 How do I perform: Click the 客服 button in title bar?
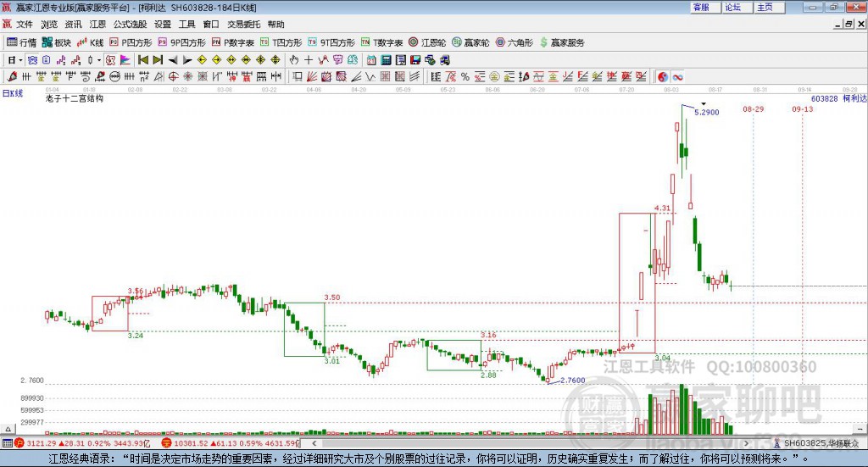coord(704,7)
